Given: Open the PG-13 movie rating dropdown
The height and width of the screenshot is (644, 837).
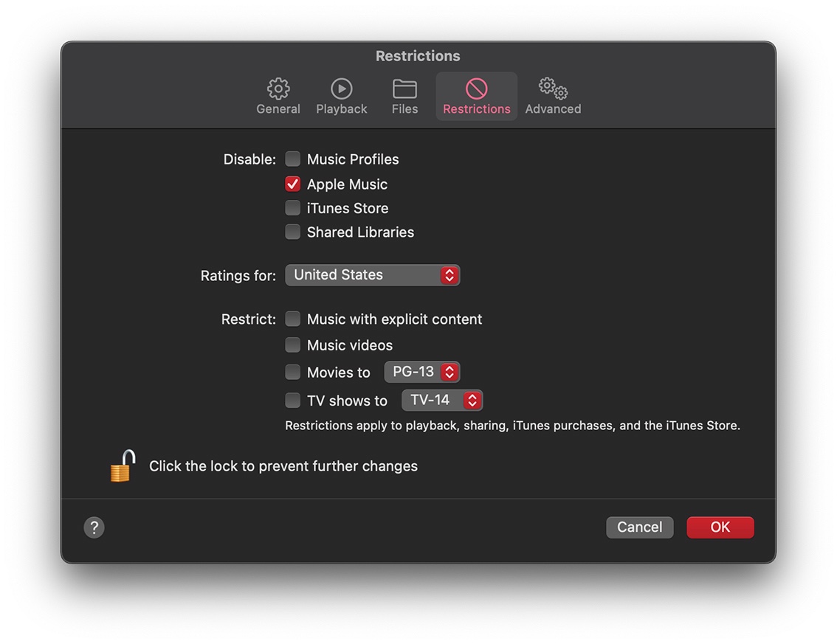Looking at the screenshot, I should pos(422,372).
